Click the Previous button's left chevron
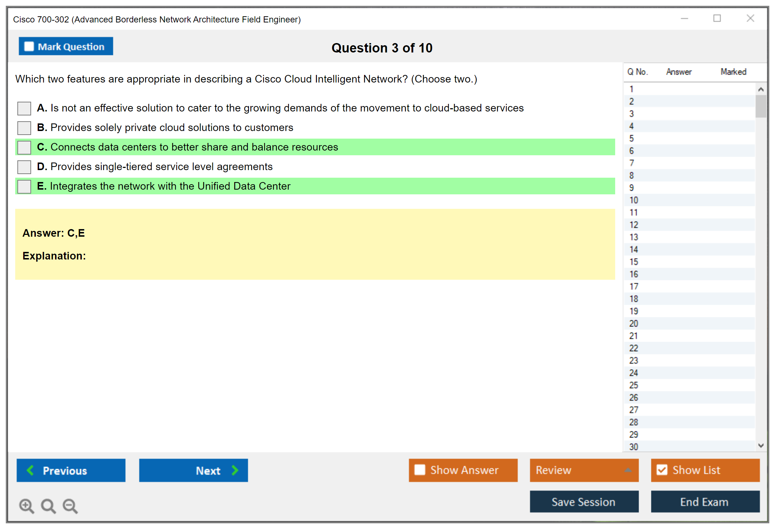This screenshot has height=532, width=778. [x=30, y=470]
